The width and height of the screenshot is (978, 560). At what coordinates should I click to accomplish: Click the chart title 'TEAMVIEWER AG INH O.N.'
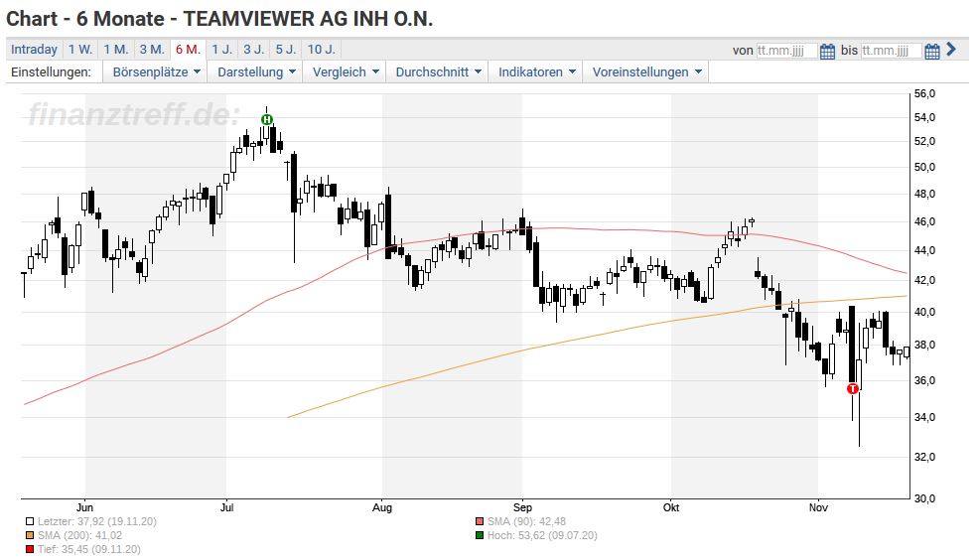[308, 19]
